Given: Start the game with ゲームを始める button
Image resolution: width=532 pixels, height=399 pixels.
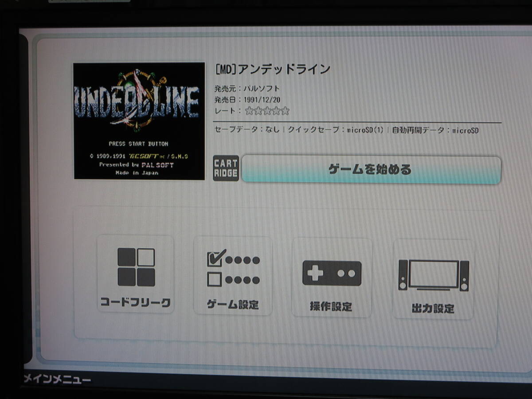Looking at the screenshot, I should click(x=371, y=169).
